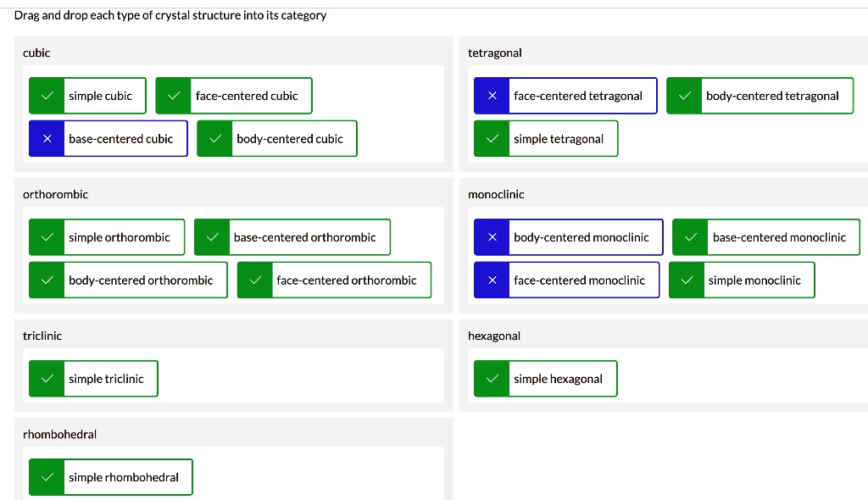Click the X icon on face-centered monoclinic
The width and height of the screenshot is (868, 500).
point(492,281)
